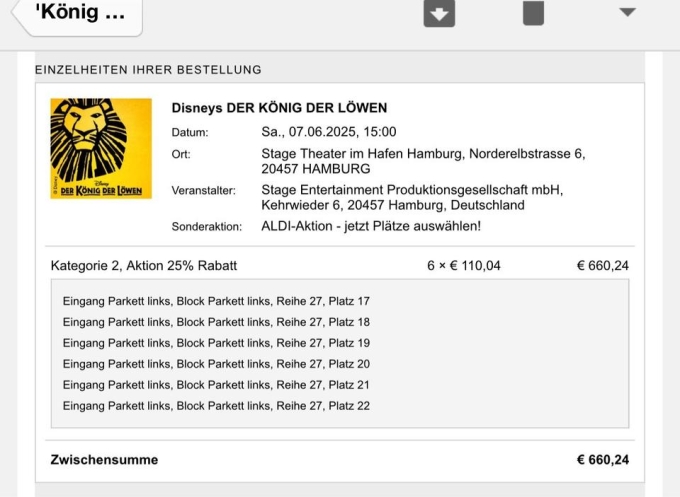Image resolution: width=680 pixels, height=497 pixels.
Task: Tap the Kategorie 2, Aktion 25% Rabatt line
Action: coord(144,266)
